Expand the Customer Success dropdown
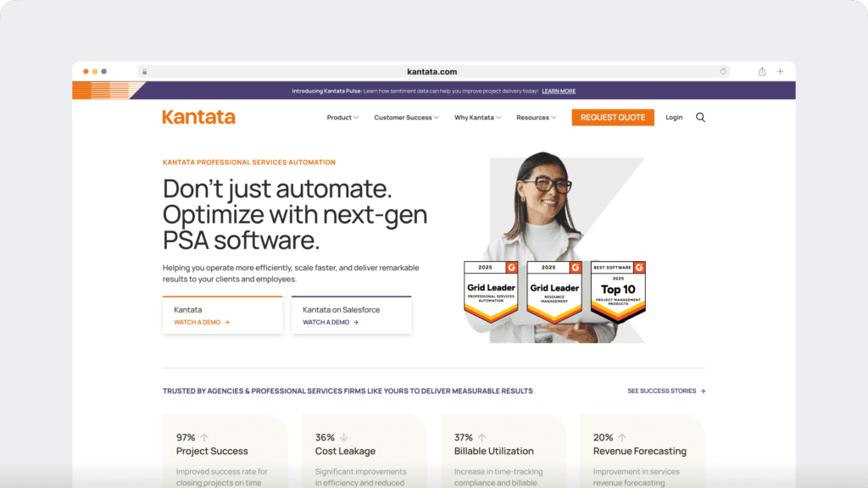This screenshot has height=488, width=868. click(x=405, y=118)
